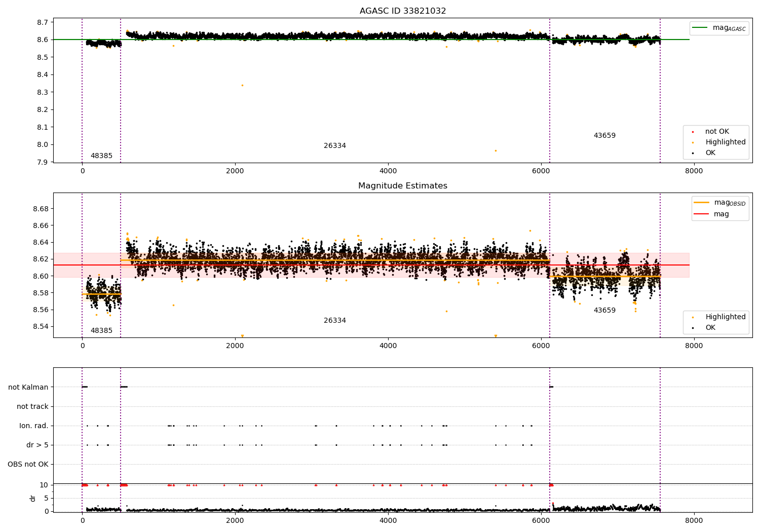Click the 'dr > 5' row label
Image resolution: width=760 pixels, height=532 pixels.
pyautogui.click(x=37, y=445)
